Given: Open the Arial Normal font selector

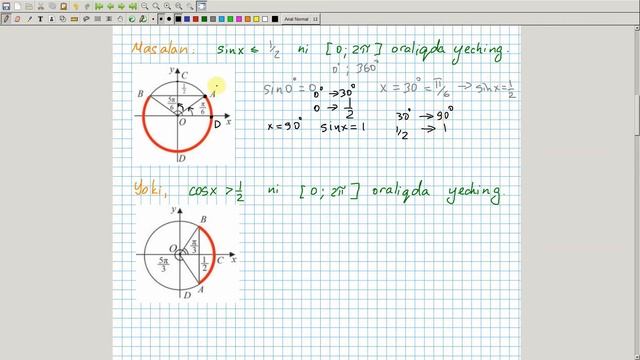Looking at the screenshot, I should [301, 19].
